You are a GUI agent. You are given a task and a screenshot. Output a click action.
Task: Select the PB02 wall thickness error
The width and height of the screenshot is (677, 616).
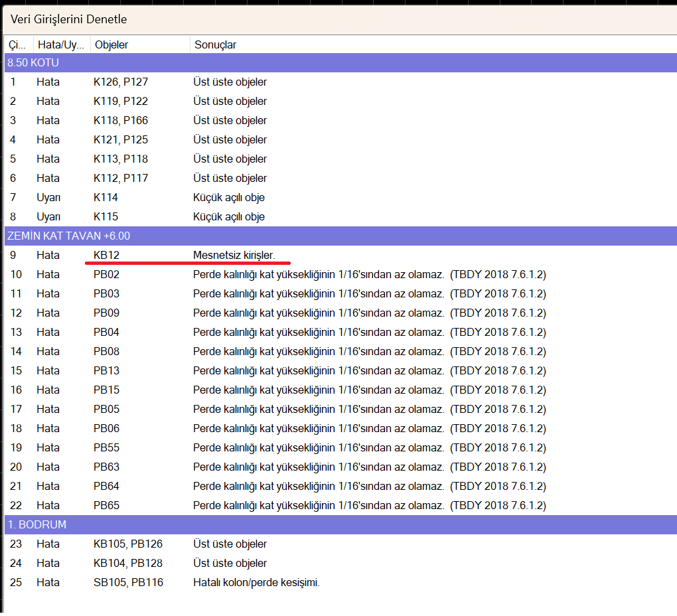(x=106, y=274)
